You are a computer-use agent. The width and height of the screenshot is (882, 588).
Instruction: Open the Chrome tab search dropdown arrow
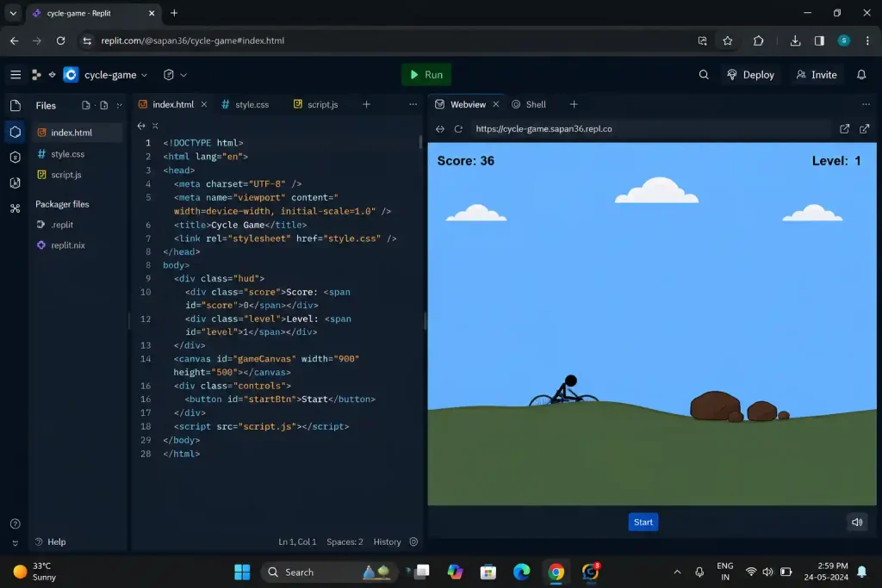tap(13, 13)
